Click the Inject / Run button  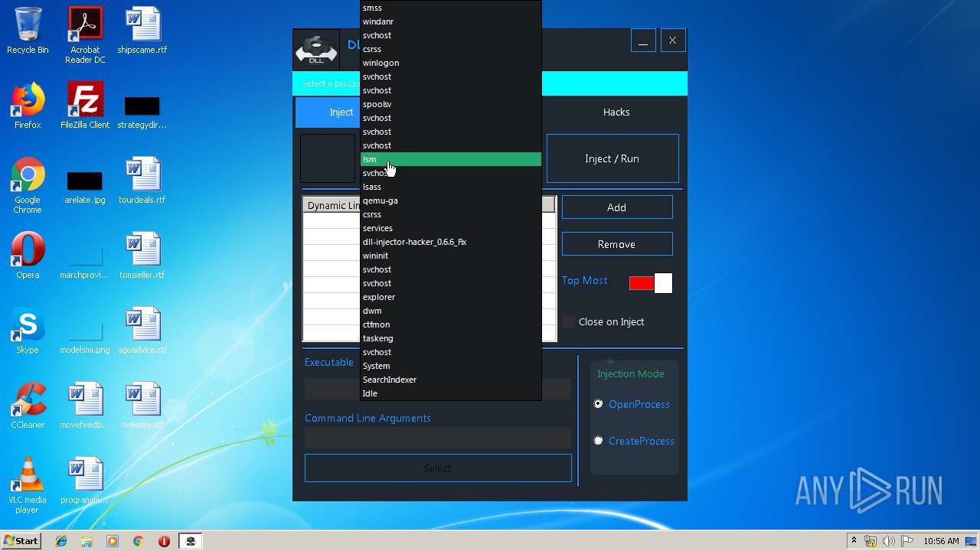[612, 158]
